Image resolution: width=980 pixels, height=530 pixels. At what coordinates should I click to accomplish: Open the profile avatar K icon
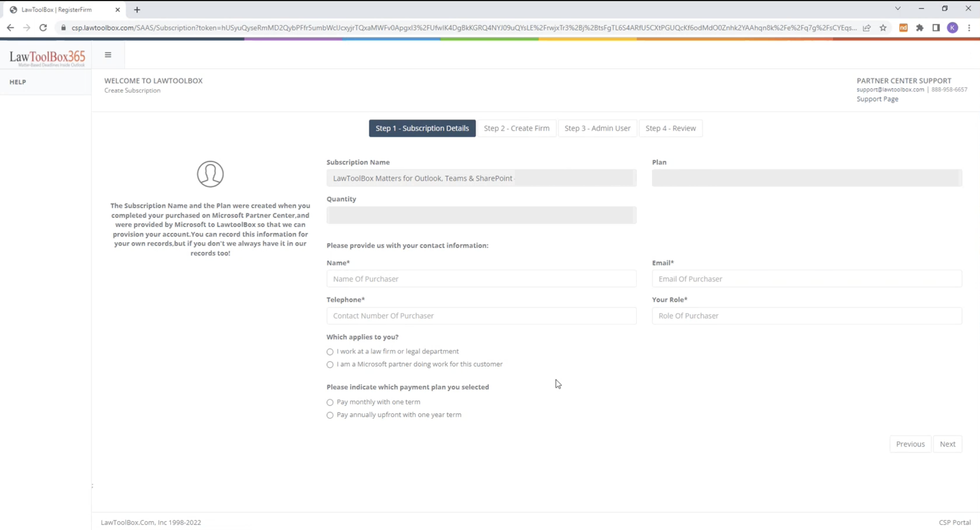(953, 27)
